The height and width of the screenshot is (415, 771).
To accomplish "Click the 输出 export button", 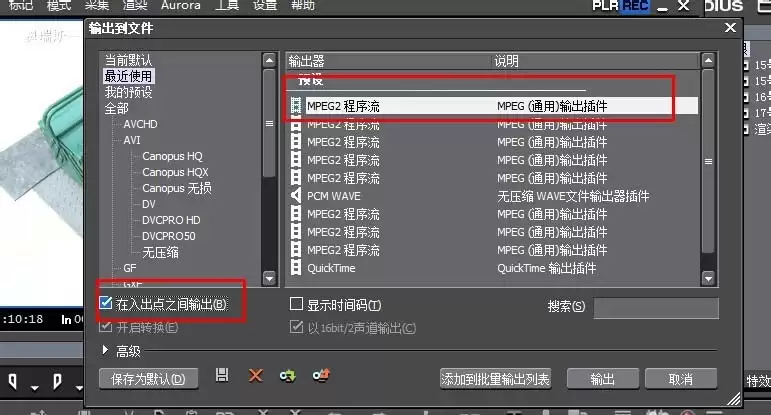I will pyautogui.click(x=602, y=379).
